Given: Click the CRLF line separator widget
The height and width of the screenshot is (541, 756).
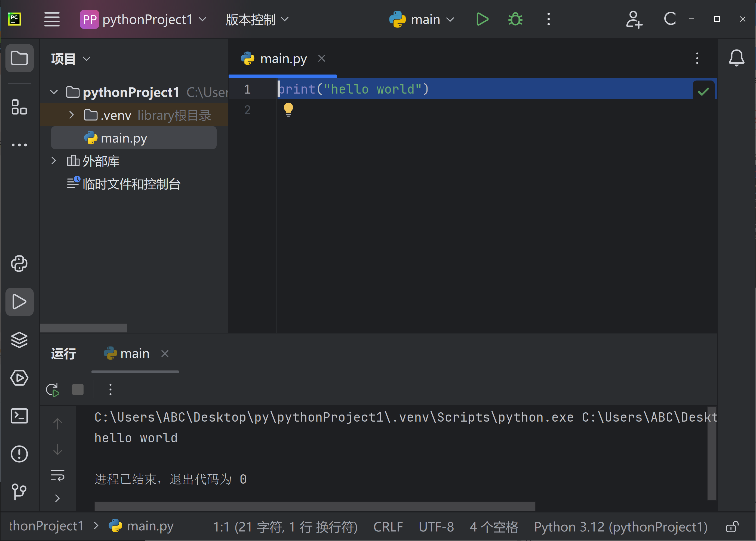Looking at the screenshot, I should pos(388,527).
